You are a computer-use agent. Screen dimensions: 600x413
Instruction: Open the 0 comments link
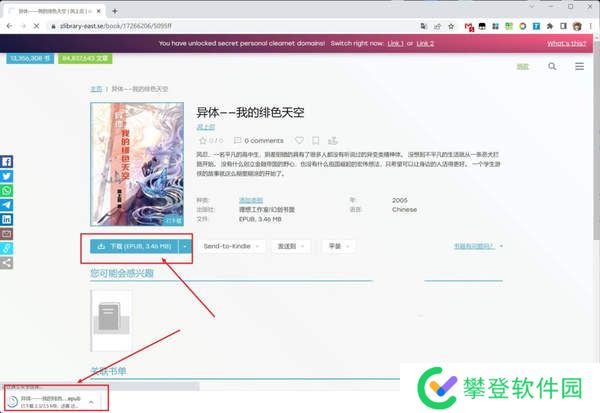pos(259,140)
